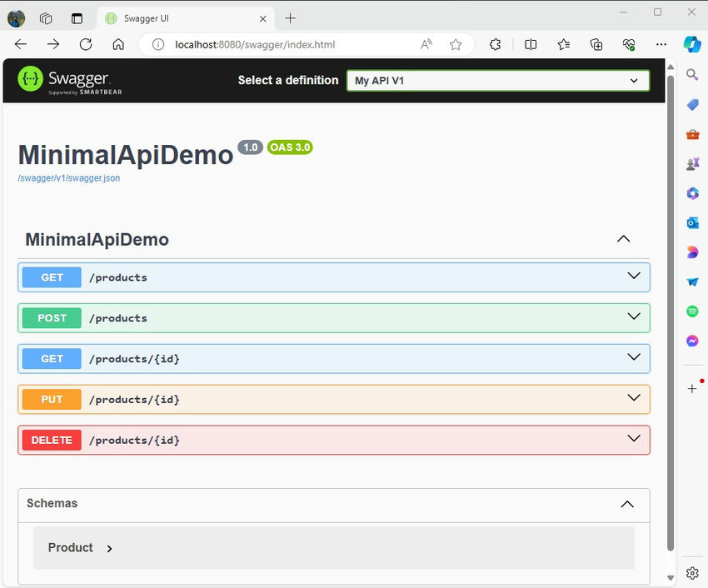Open the Collections icon

pyautogui.click(x=596, y=44)
